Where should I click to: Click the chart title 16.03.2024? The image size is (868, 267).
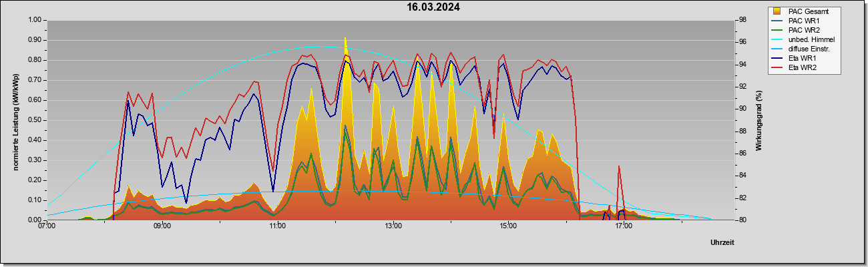tap(434, 7)
